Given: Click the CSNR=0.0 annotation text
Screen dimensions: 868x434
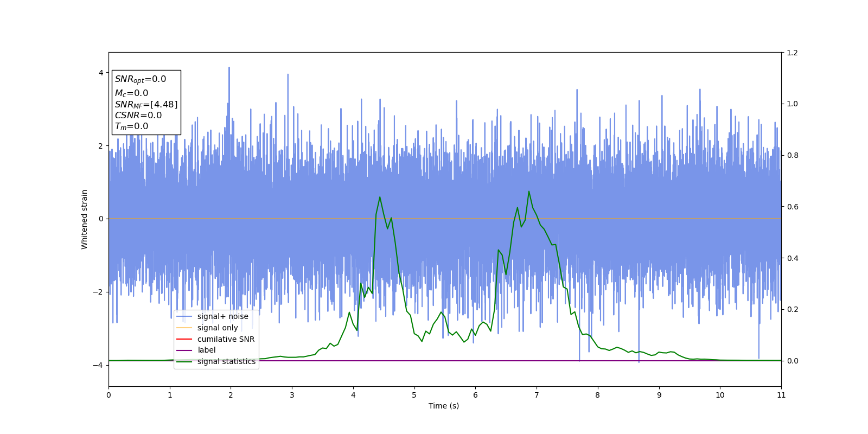Looking at the screenshot, I should [138, 115].
